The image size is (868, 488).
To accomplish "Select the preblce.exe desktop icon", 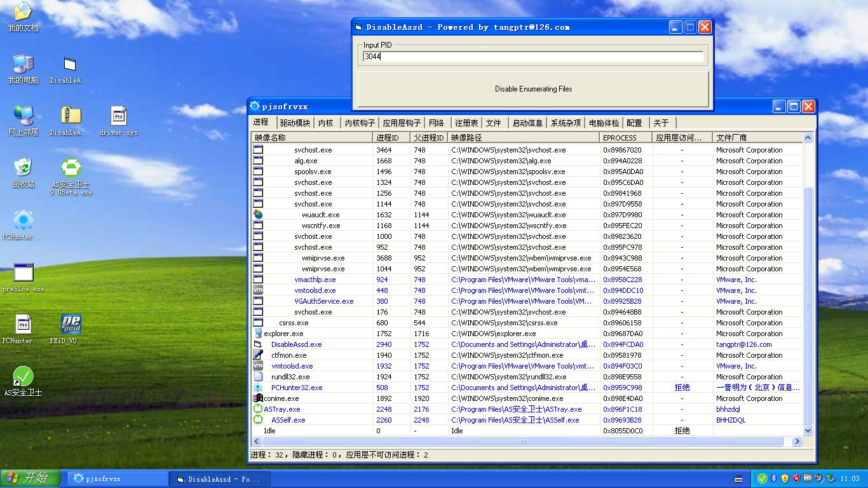I will tap(23, 273).
